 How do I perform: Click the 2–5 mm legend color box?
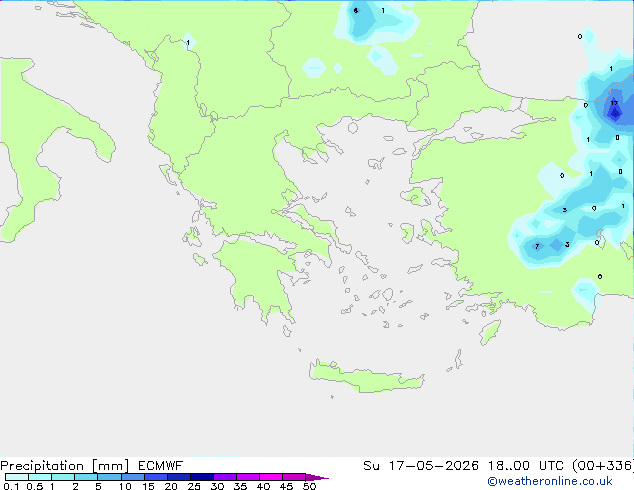[86, 477]
